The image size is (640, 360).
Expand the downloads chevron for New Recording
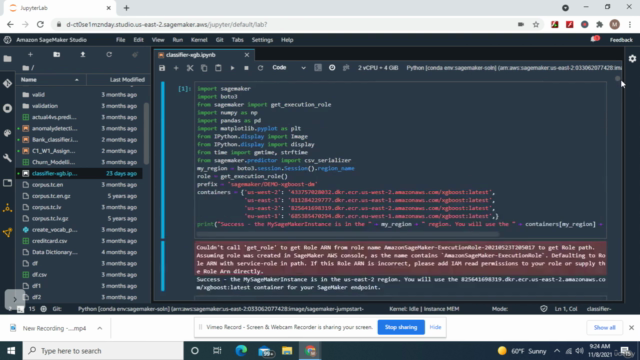[x=100, y=328]
